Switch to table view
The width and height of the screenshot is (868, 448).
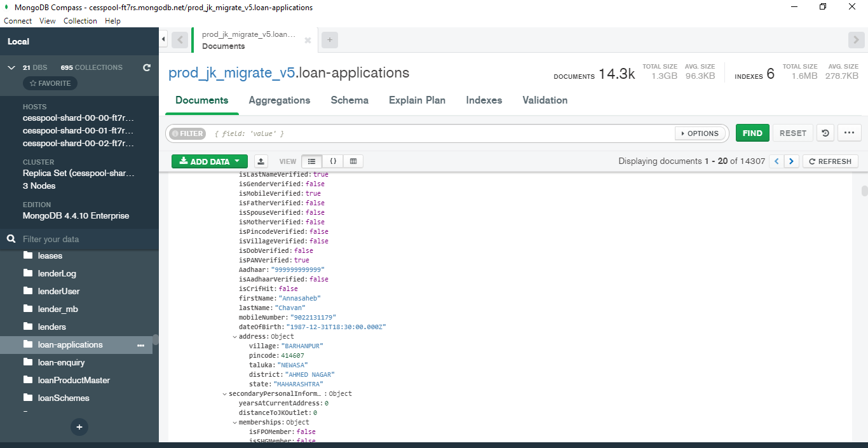[x=353, y=161]
